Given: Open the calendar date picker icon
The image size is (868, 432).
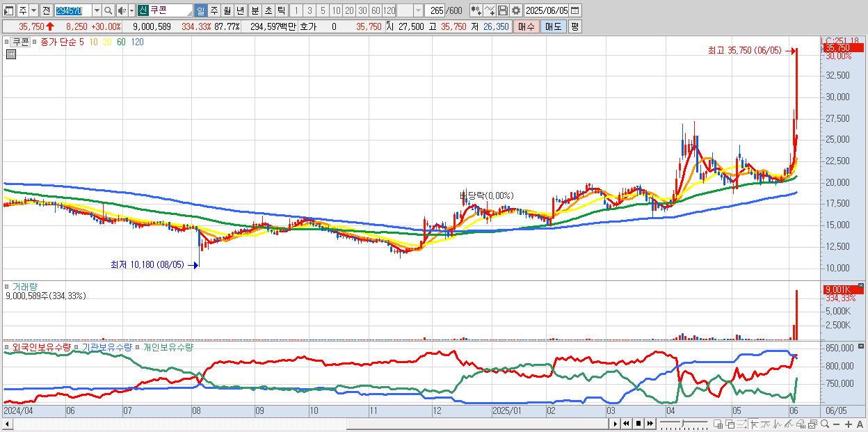Looking at the screenshot, I should coord(574,10).
